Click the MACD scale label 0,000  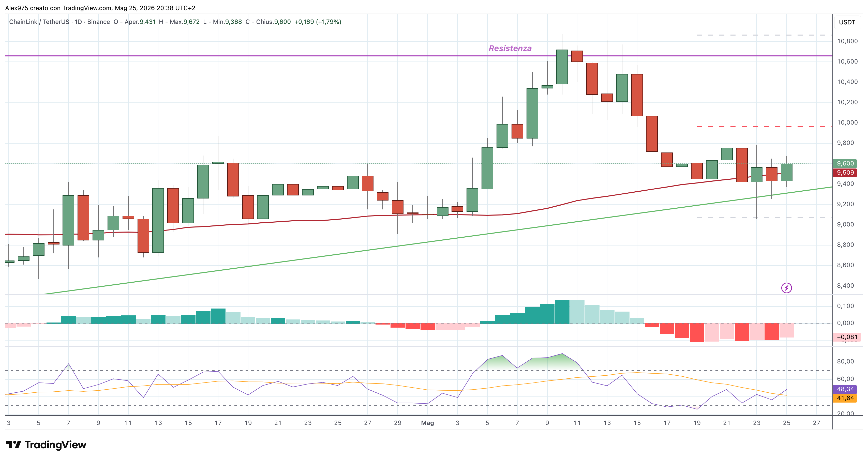pos(845,323)
